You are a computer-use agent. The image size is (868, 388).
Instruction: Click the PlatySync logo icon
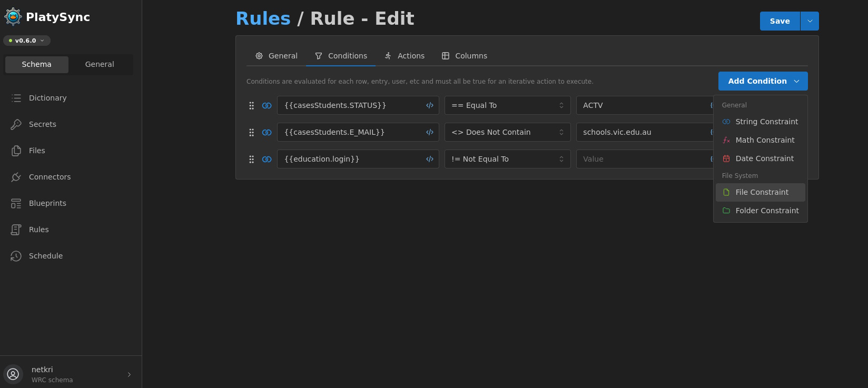[13, 17]
